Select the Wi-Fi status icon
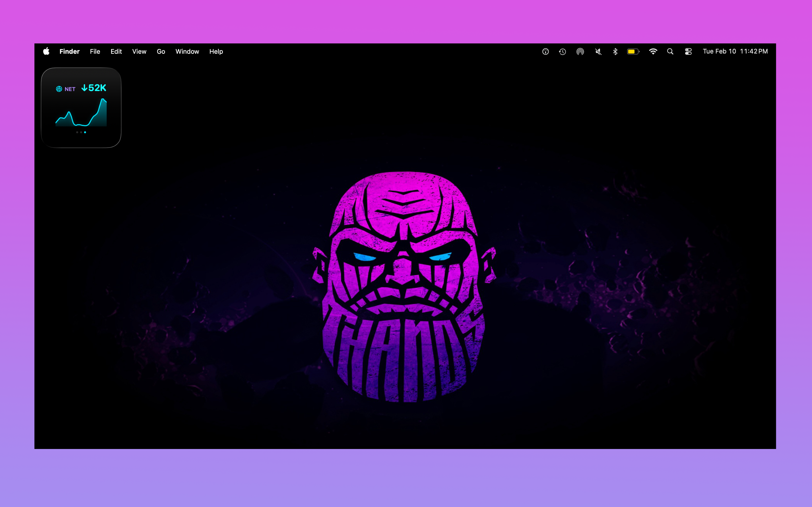This screenshot has width=812, height=507. click(x=653, y=51)
